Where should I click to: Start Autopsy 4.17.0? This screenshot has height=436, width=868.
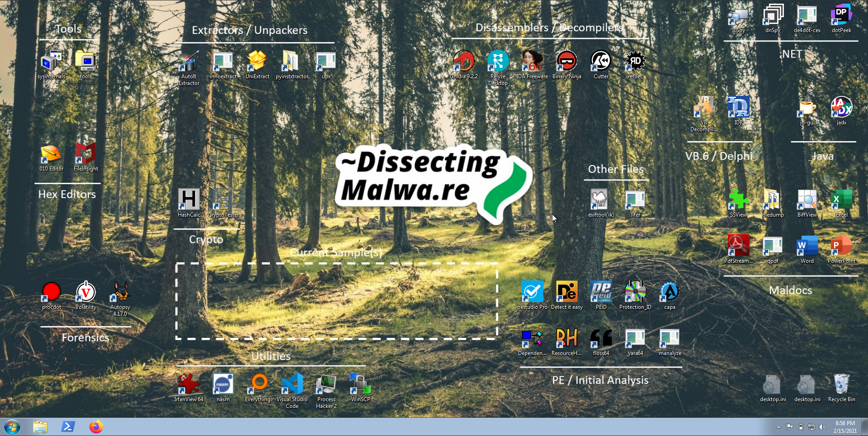click(x=120, y=299)
